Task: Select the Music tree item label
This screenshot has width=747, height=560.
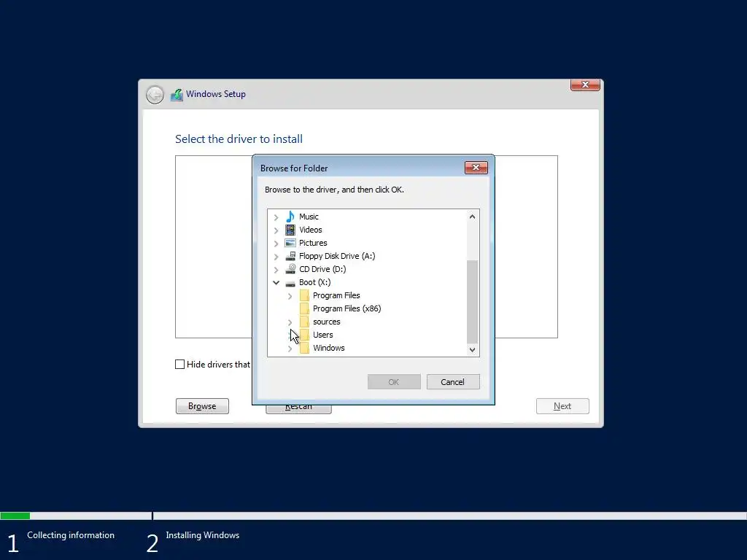Action: click(309, 217)
